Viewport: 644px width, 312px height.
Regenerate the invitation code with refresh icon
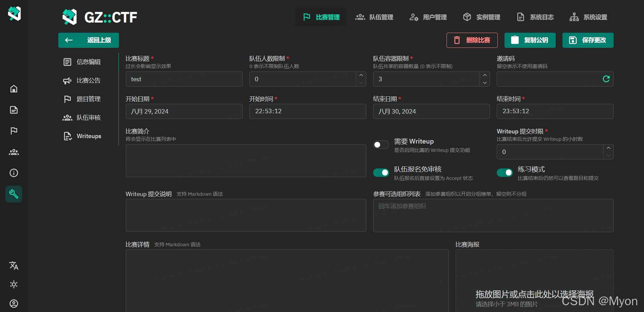[x=606, y=79]
